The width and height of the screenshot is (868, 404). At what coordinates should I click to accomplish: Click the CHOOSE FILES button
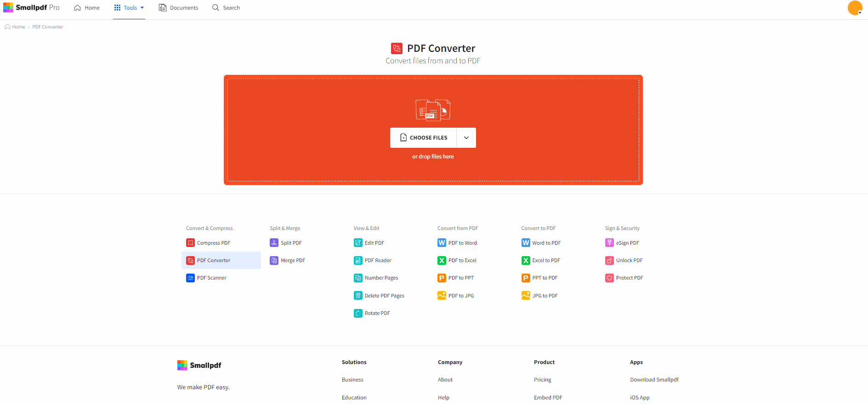(x=423, y=138)
